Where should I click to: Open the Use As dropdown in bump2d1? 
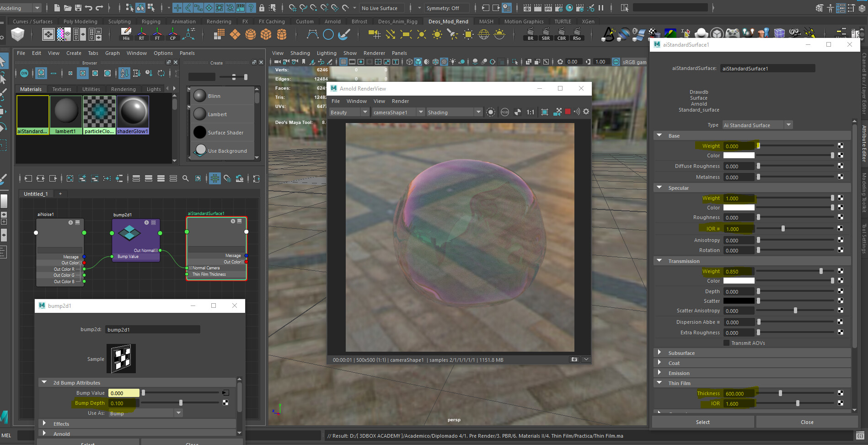click(x=178, y=413)
